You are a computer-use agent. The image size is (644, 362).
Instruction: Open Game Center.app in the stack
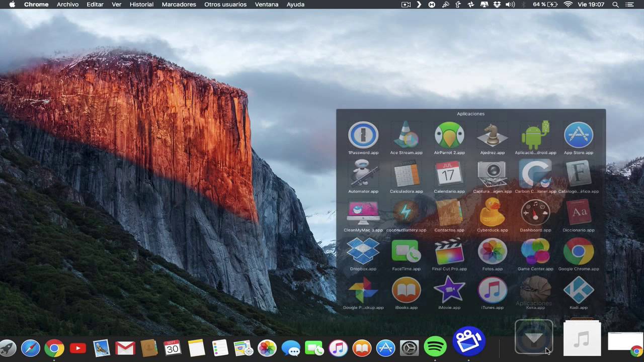point(535,251)
